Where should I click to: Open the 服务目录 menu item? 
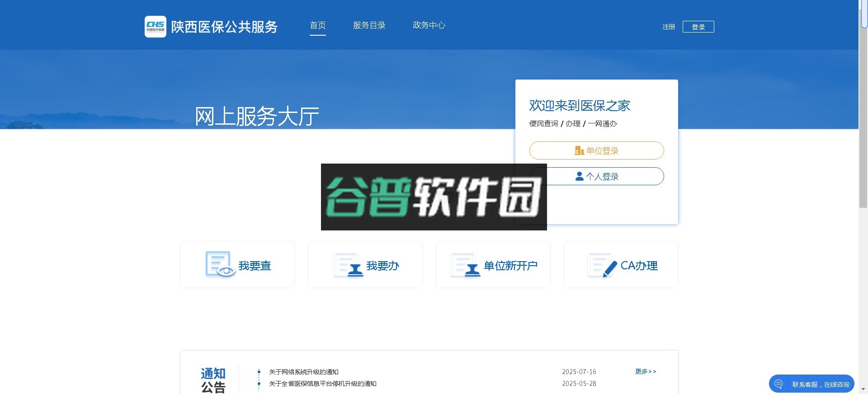[x=369, y=25]
